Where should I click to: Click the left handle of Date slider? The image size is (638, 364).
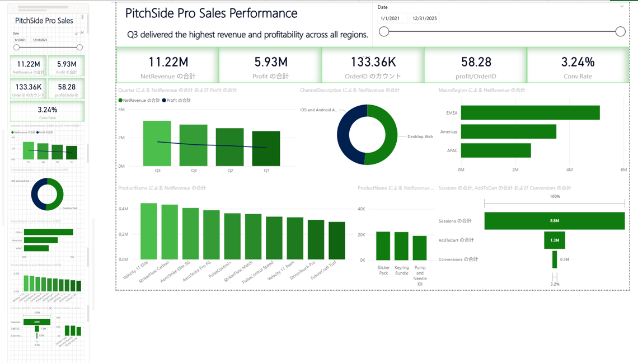(384, 31)
